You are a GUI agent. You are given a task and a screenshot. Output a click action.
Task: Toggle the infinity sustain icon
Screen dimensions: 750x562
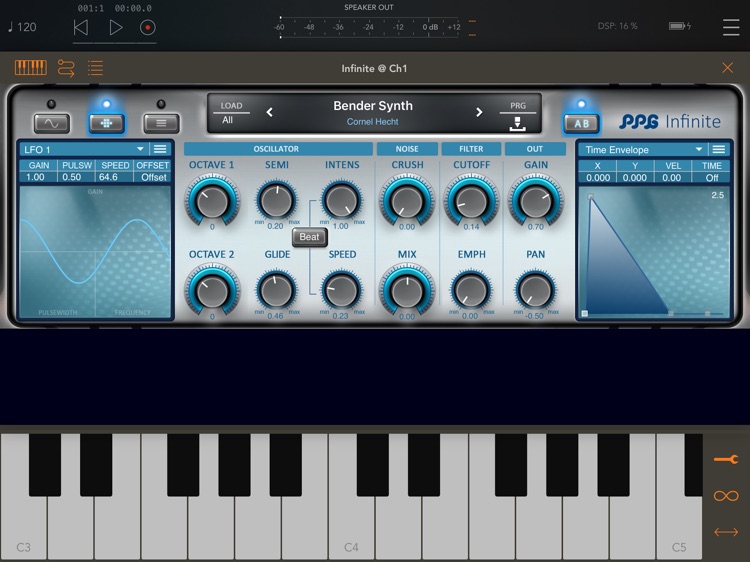coord(726,496)
